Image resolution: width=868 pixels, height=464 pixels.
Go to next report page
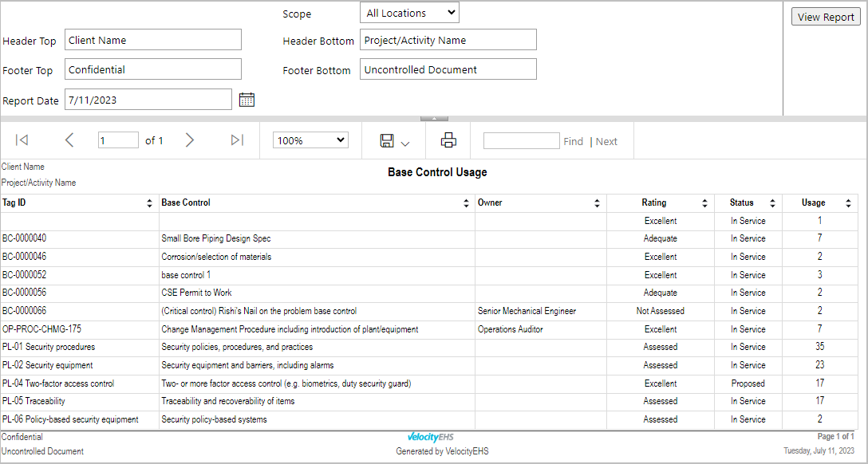[x=189, y=140]
